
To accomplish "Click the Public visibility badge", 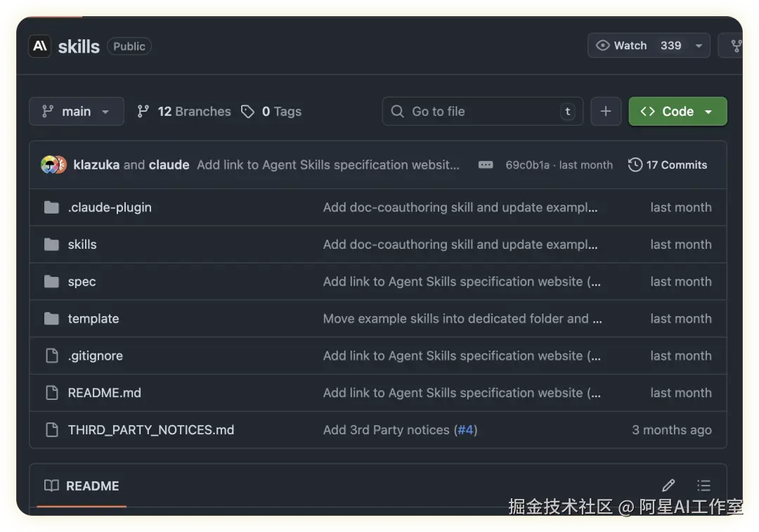I will [129, 46].
